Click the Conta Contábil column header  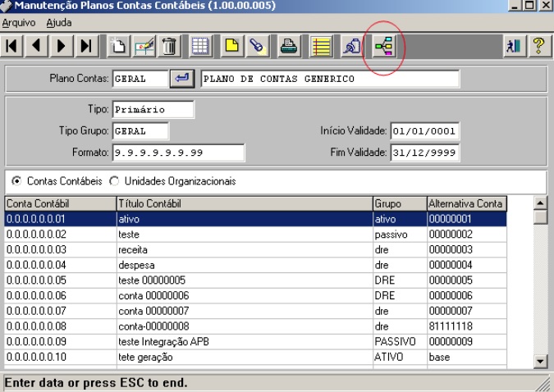(x=61, y=203)
